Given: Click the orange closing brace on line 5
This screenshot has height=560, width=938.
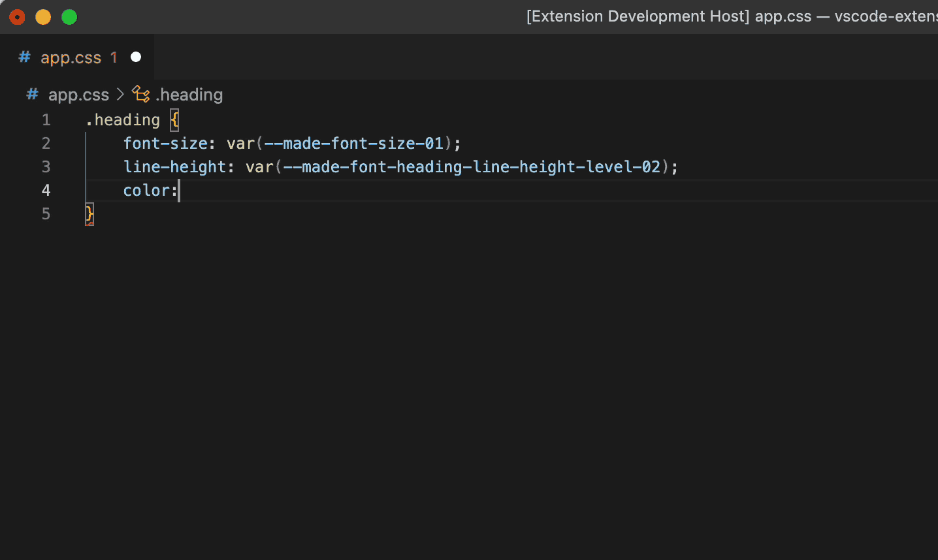Looking at the screenshot, I should [89, 213].
